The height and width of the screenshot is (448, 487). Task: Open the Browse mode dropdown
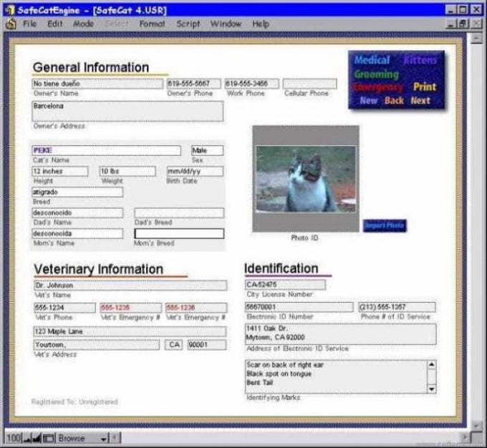(x=82, y=438)
